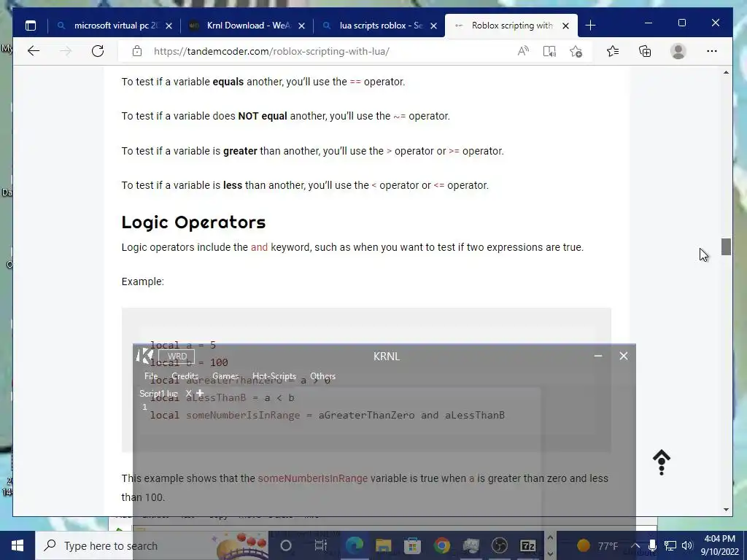Click the KRNL logo icon
The height and width of the screenshot is (560, 747).
point(144,356)
